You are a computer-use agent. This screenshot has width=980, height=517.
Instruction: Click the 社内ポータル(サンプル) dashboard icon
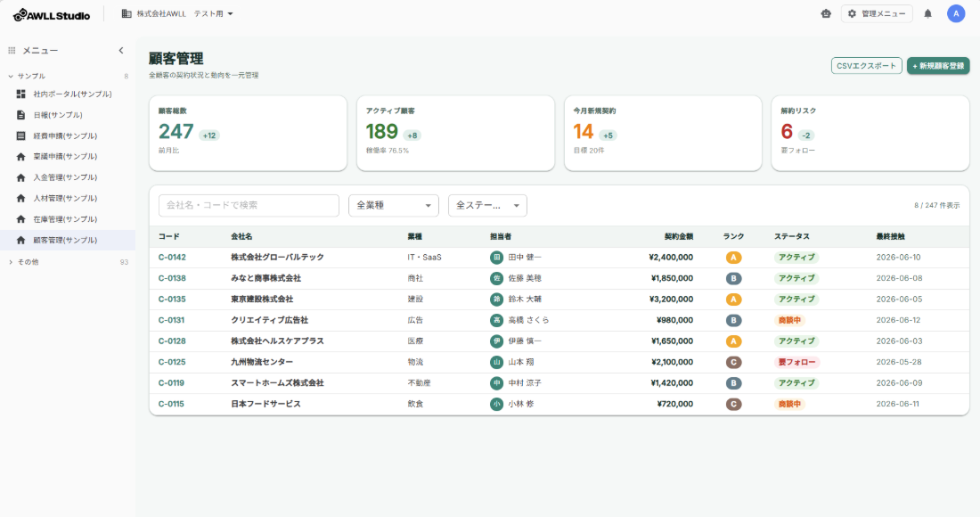(x=20, y=94)
